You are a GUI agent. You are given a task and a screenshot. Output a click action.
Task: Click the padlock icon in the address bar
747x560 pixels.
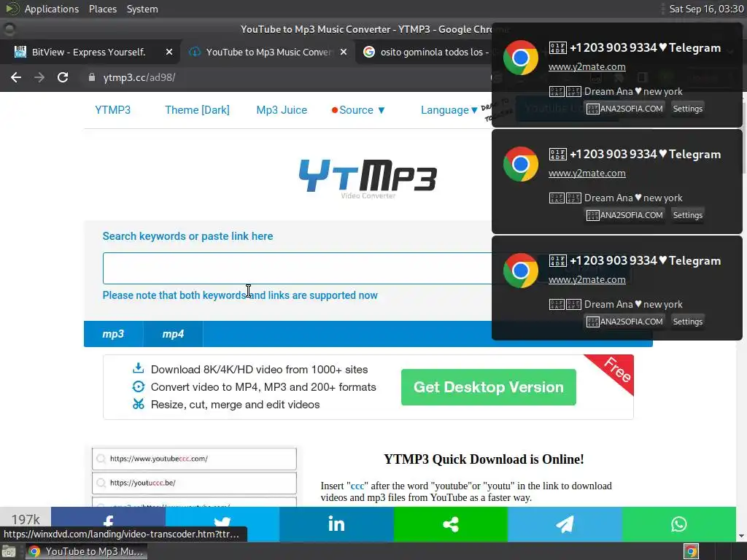point(91,77)
